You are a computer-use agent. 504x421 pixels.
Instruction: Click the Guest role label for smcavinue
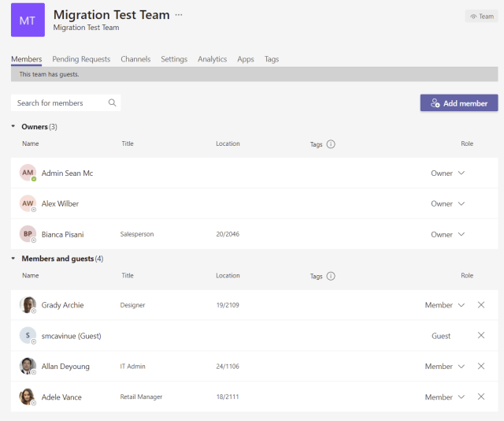[x=441, y=336]
